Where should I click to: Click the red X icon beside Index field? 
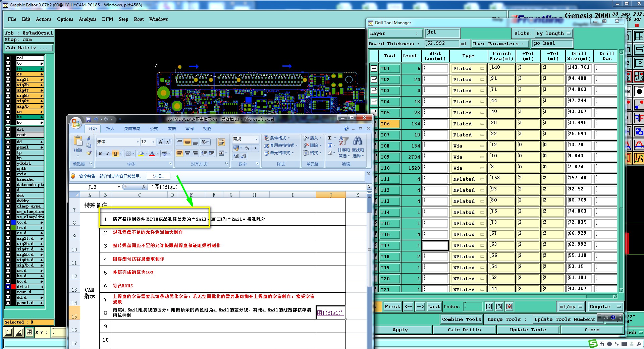coord(509,306)
